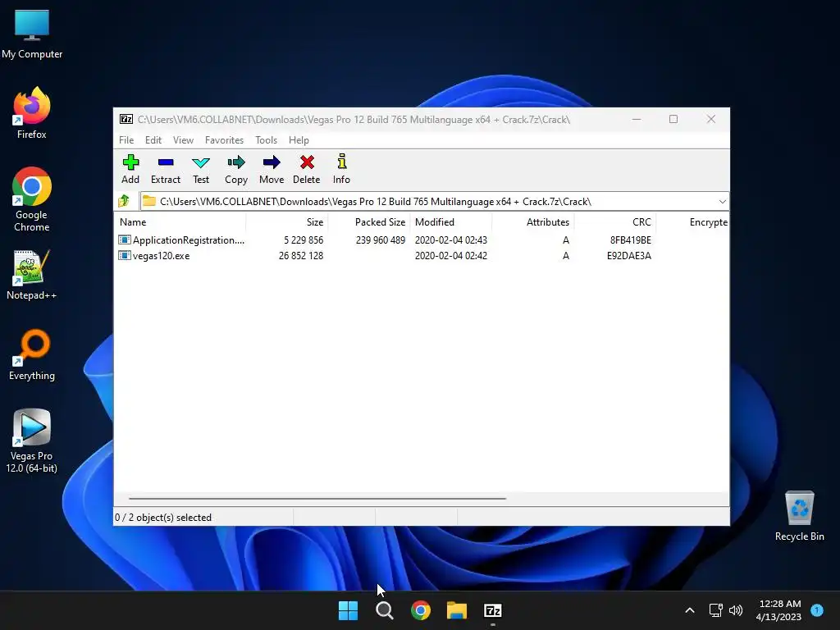The height and width of the screenshot is (630, 840).
Task: Click modified date 2020-02-04 02:43
Action: [x=451, y=240]
